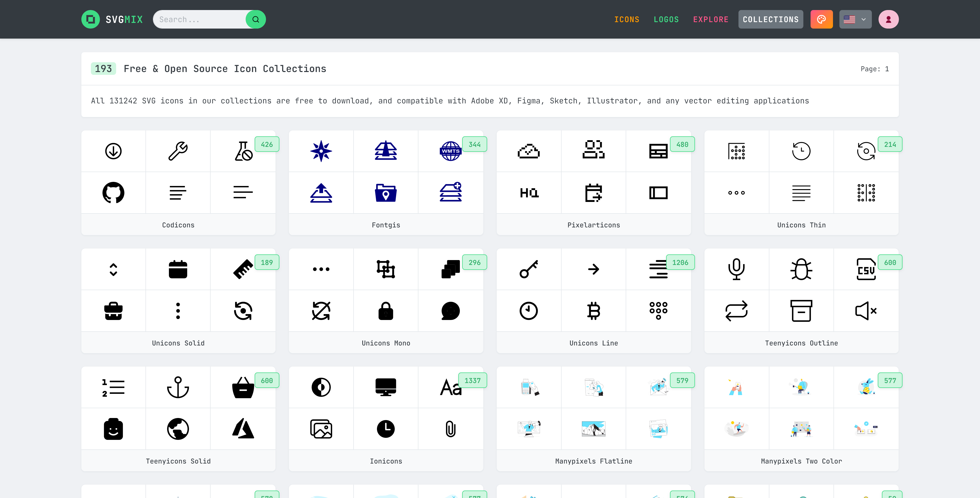Click the Teenyicons Outline muted speaker icon
Screen dimensions: 980x498
click(866, 311)
